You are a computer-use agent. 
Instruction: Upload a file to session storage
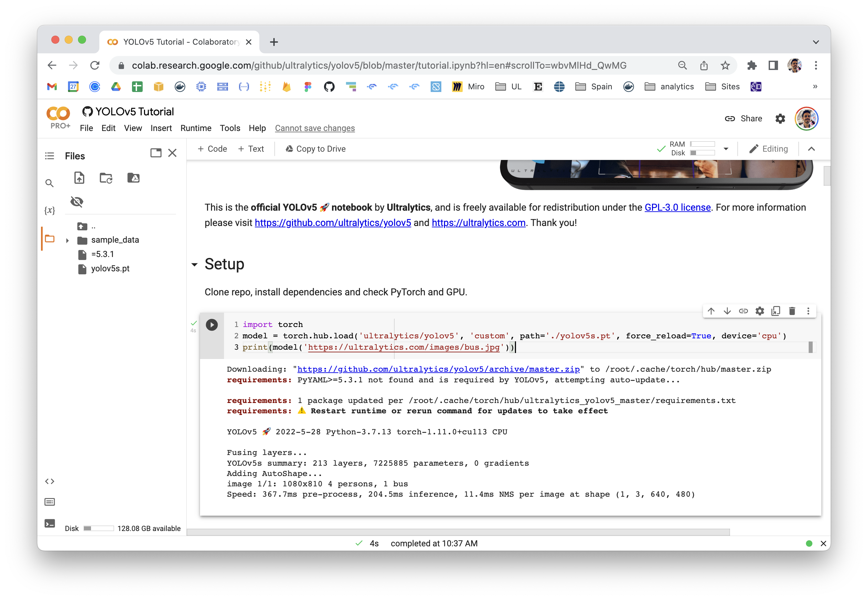click(79, 178)
